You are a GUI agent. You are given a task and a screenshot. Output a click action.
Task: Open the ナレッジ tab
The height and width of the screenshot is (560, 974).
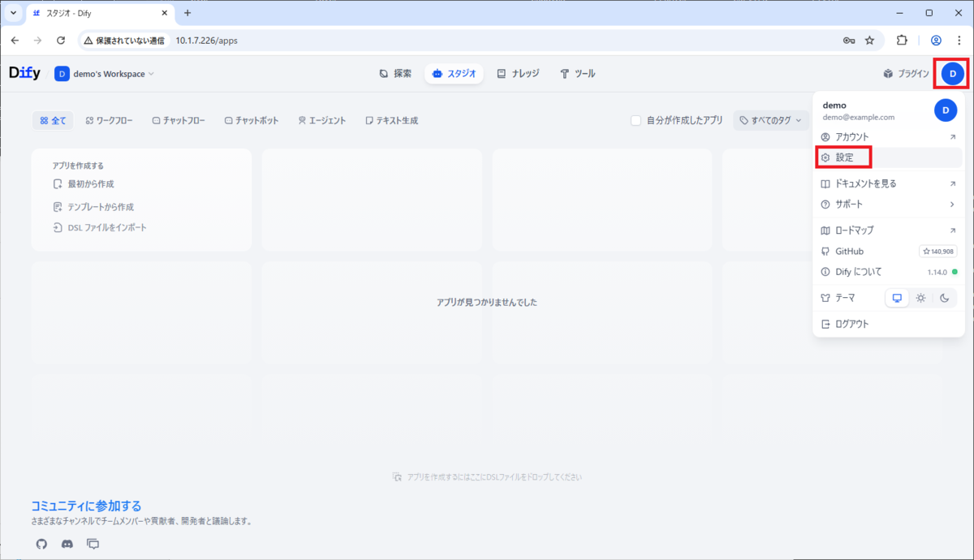[x=518, y=74]
